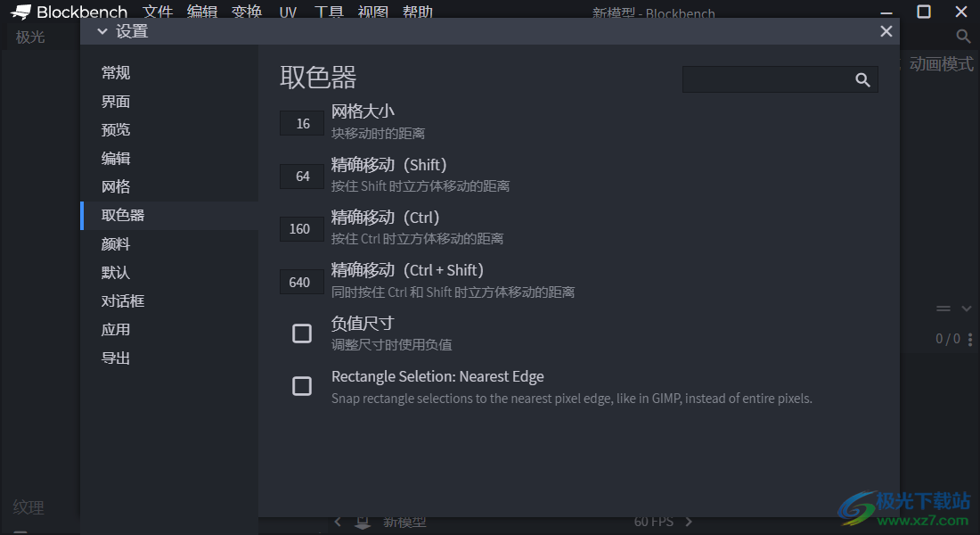
Task: Open the 默认 settings category
Action: click(168, 272)
